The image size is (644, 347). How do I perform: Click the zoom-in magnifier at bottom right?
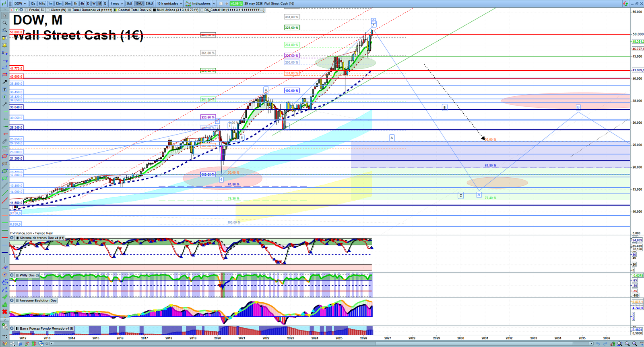[x=634, y=343]
